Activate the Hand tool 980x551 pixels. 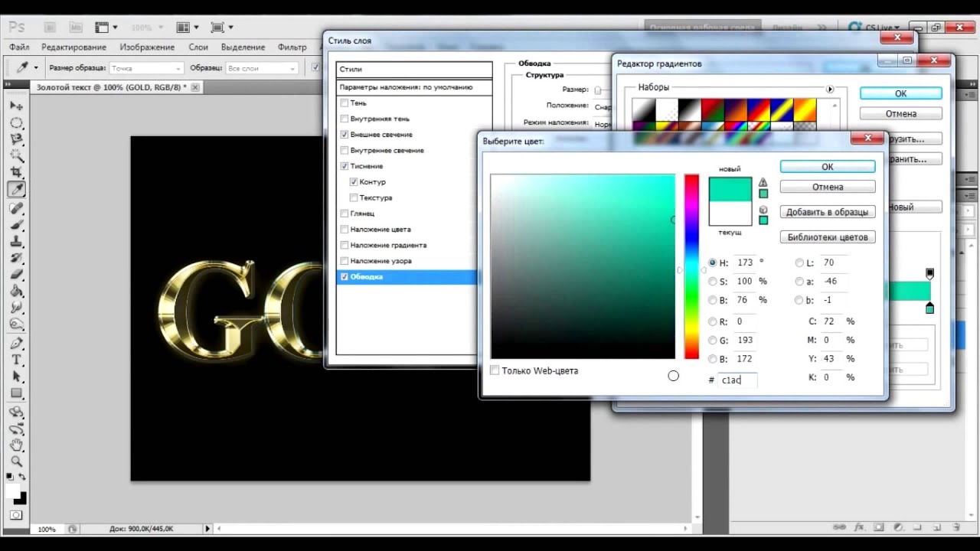pyautogui.click(x=16, y=445)
